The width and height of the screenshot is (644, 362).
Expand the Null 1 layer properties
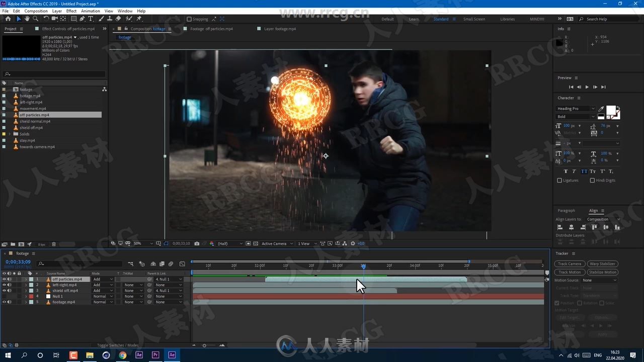pyautogui.click(x=26, y=297)
